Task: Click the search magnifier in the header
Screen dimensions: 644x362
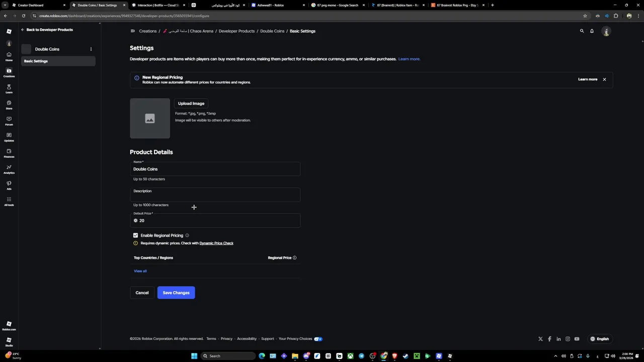Action: (582, 31)
